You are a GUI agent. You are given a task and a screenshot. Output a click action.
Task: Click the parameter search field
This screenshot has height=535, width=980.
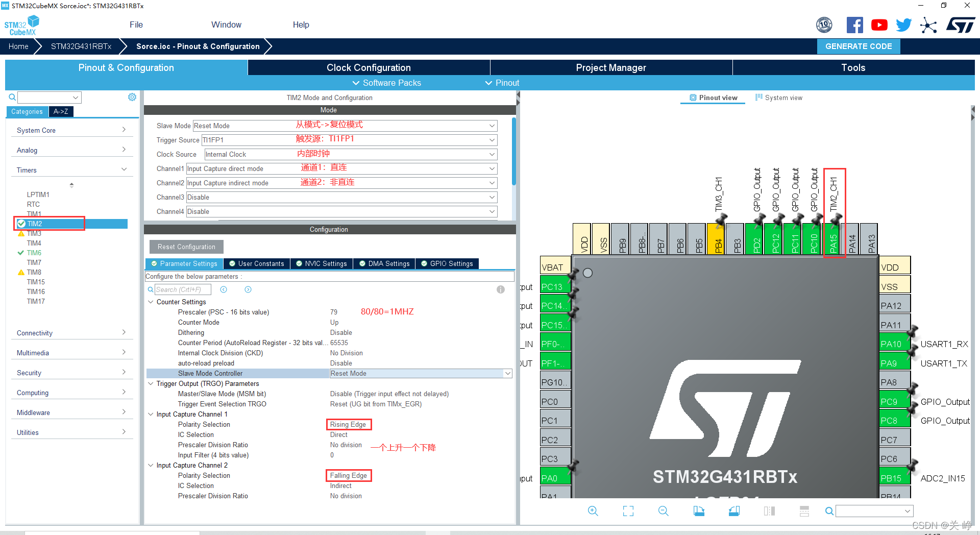click(x=183, y=289)
